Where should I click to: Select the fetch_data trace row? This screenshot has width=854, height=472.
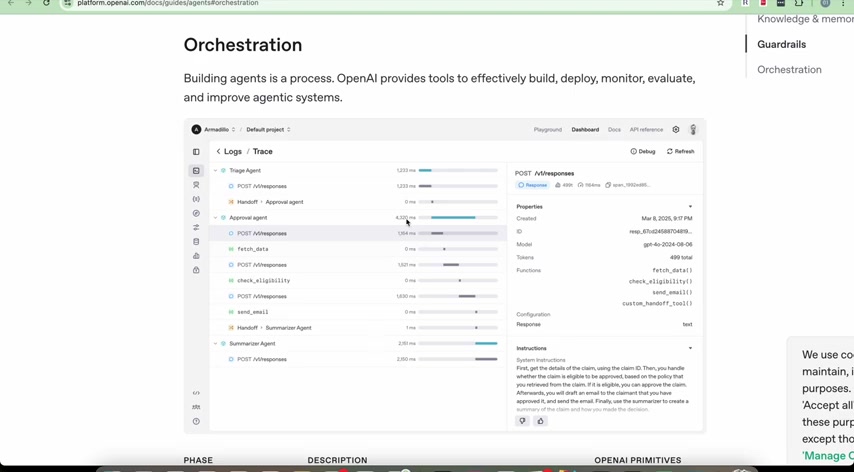coord(358,249)
